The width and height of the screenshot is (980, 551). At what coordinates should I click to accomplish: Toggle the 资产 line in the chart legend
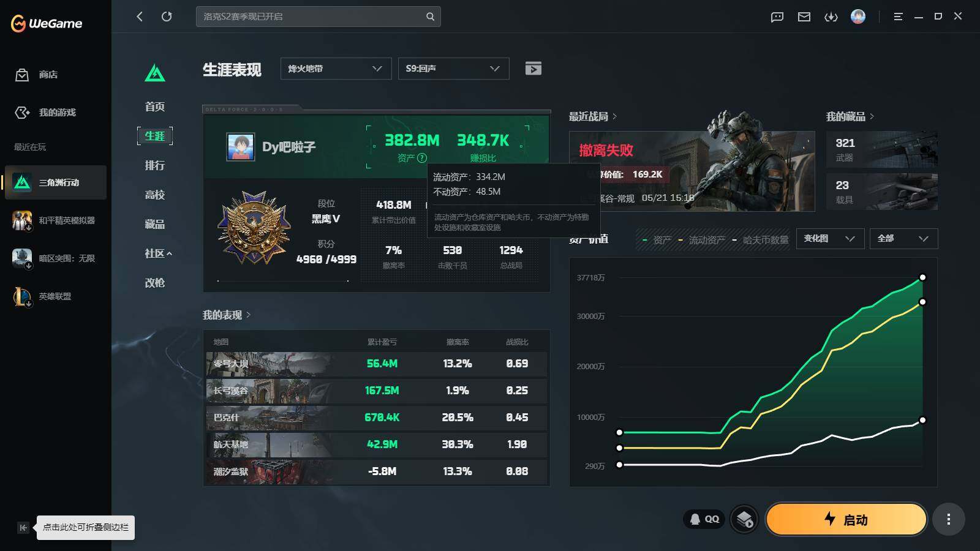point(657,240)
